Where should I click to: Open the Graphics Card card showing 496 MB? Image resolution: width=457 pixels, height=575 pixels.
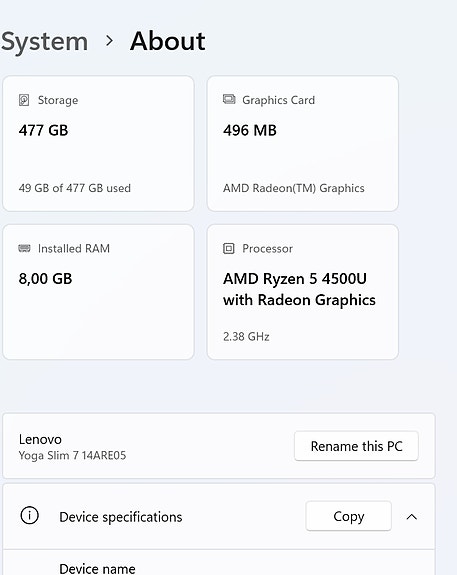click(303, 143)
